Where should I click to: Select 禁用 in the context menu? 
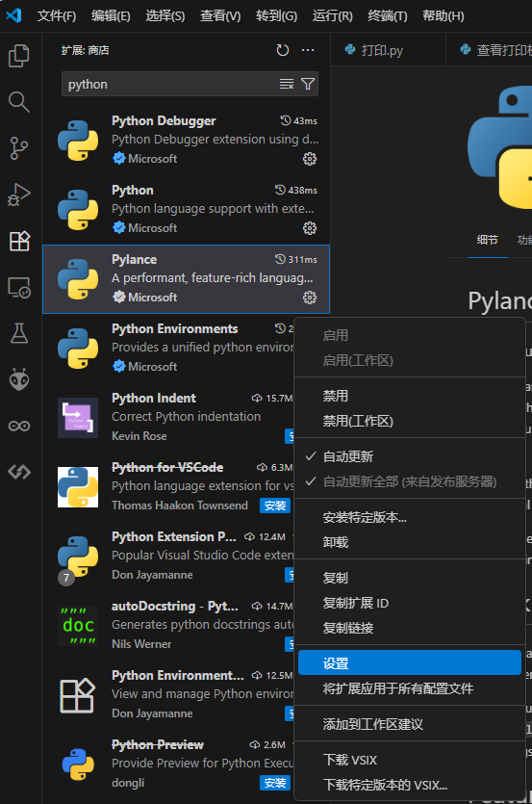[410, 396]
